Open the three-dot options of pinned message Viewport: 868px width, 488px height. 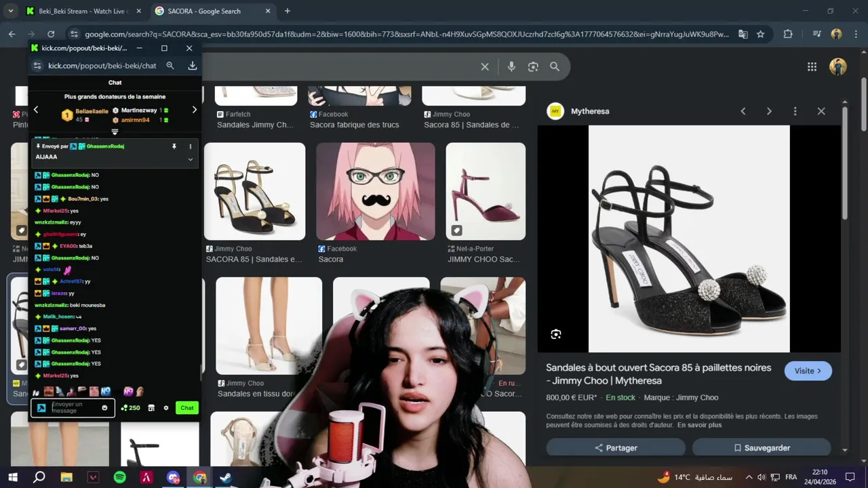tap(190, 146)
